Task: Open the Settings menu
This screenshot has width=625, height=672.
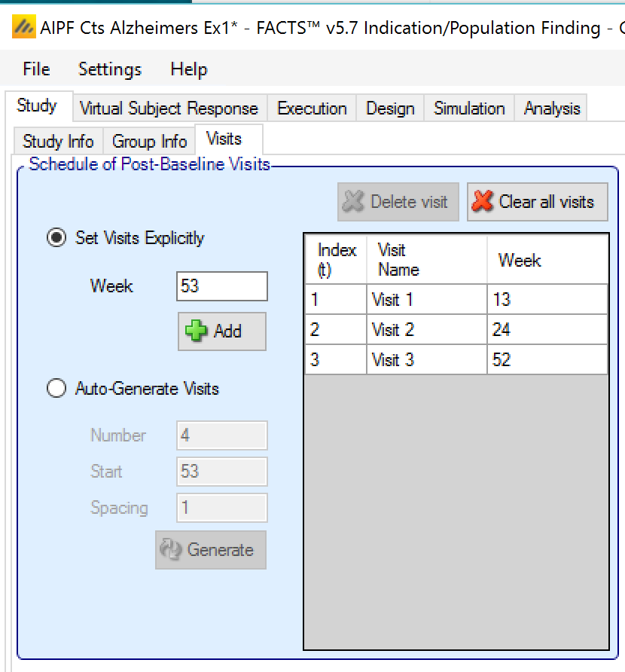Action: (110, 69)
